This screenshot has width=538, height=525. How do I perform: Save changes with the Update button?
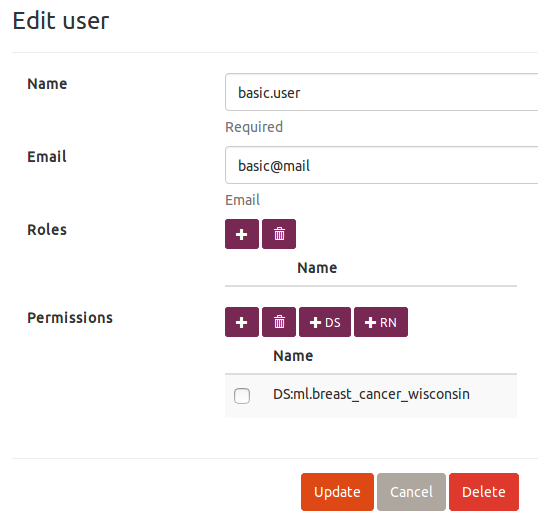click(337, 492)
